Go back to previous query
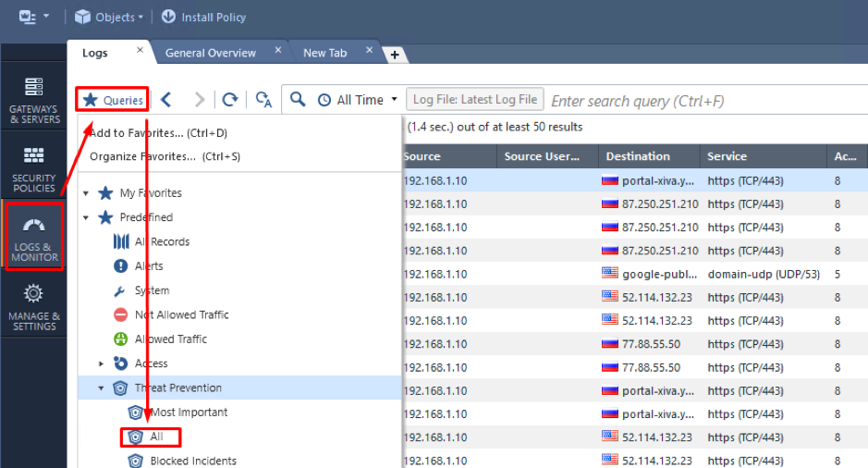This screenshot has width=868, height=468. click(166, 100)
